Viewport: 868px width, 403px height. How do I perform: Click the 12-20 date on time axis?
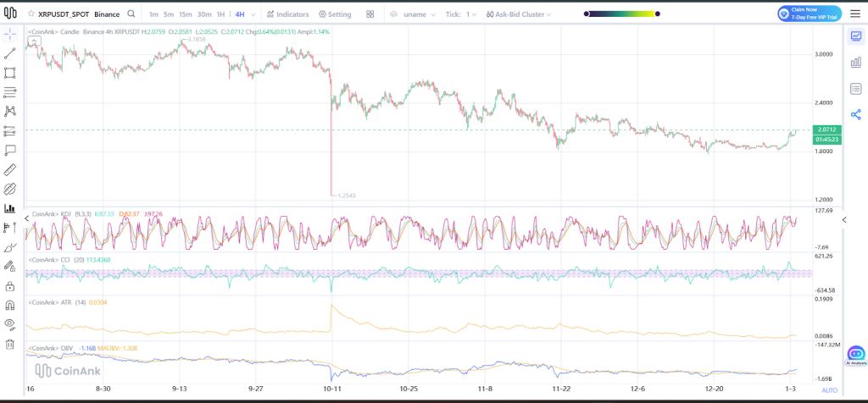coord(714,389)
